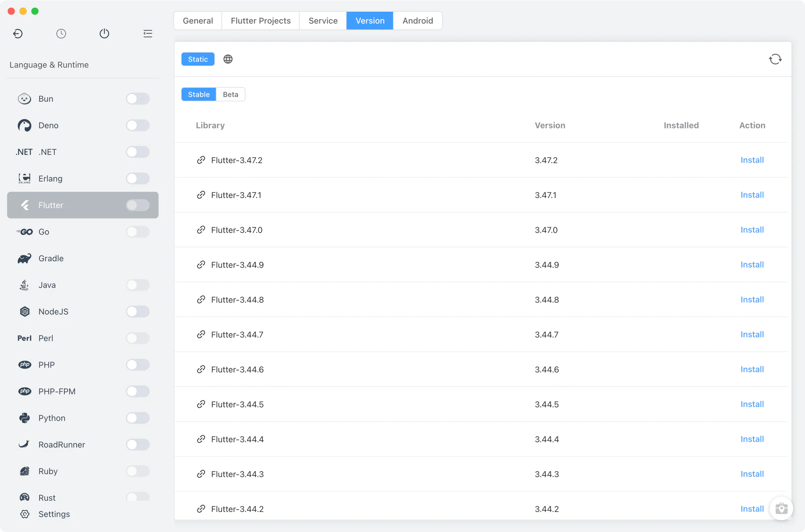
Task: Open the Flutter Projects tab
Action: pos(261,20)
